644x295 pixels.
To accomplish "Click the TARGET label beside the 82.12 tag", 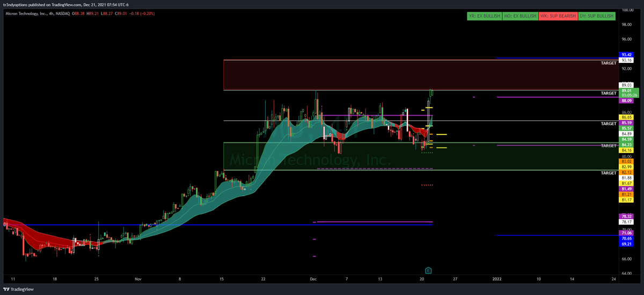I will pos(609,173).
